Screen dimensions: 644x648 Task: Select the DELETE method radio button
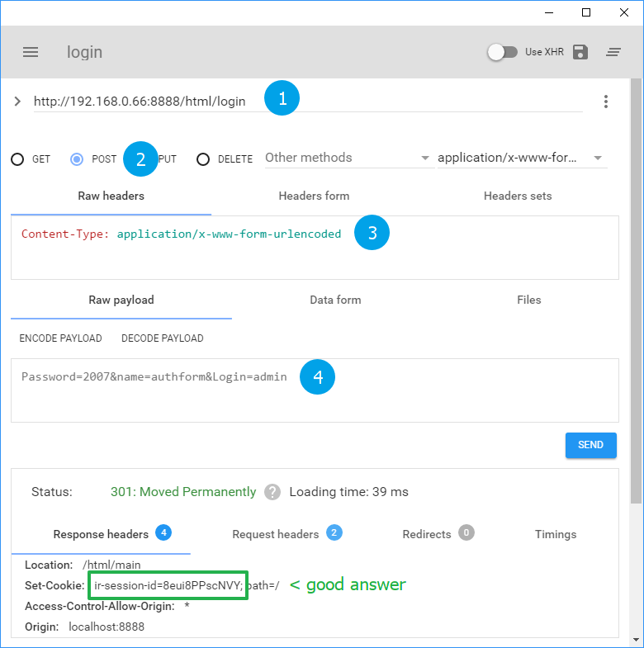coord(203,159)
